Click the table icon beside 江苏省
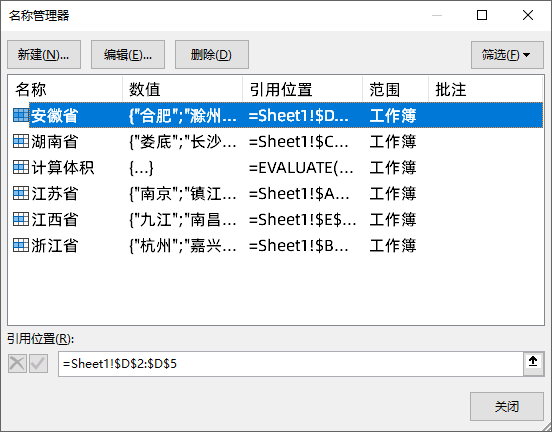 (20, 193)
